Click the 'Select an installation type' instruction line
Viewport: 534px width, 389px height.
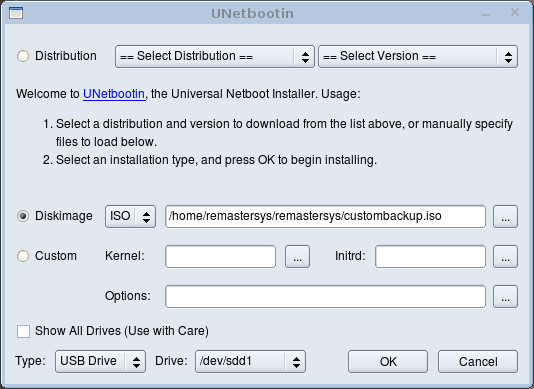point(216,160)
